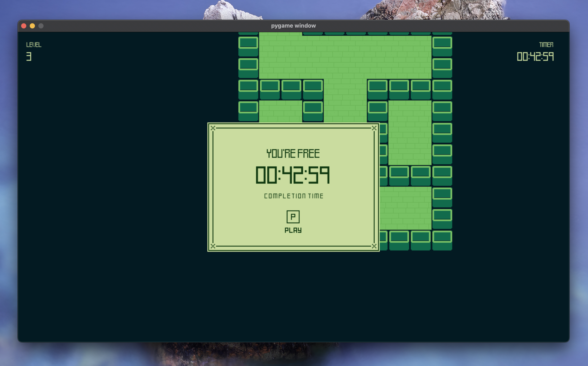Click the COMPLETION TIME caption

pos(293,196)
